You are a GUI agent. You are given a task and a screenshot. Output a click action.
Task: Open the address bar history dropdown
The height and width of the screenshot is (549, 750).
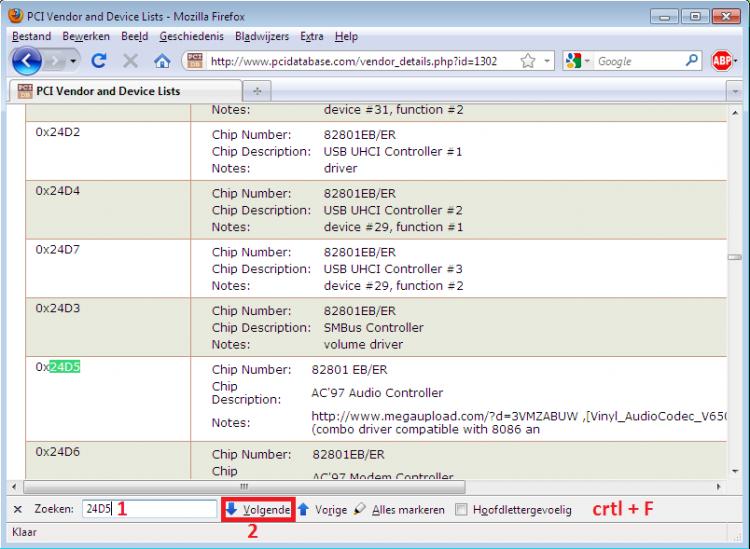point(546,61)
